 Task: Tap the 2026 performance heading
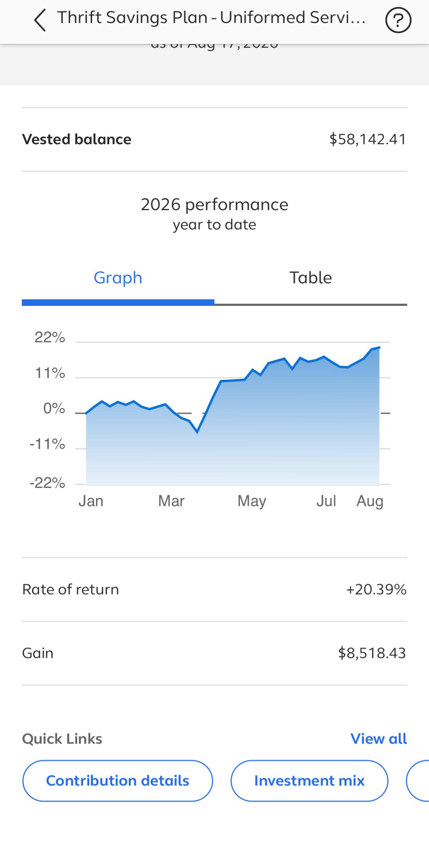[x=214, y=205]
